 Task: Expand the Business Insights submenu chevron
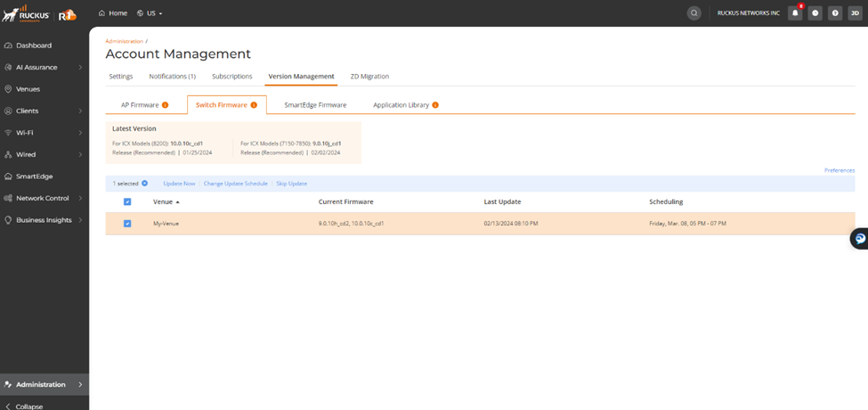pos(80,220)
